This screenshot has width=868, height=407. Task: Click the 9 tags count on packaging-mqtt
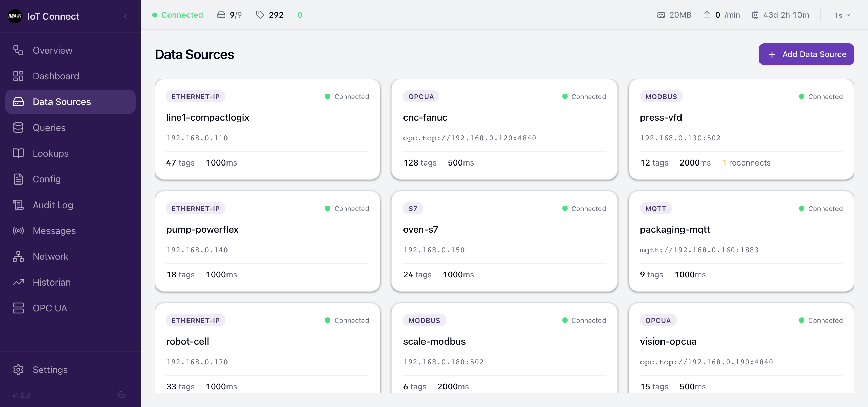coord(652,275)
